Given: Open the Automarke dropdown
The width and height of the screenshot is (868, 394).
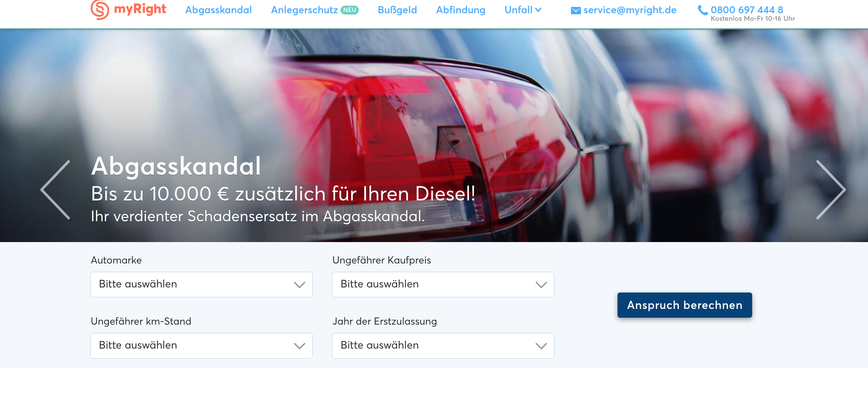Looking at the screenshot, I should click(x=201, y=284).
